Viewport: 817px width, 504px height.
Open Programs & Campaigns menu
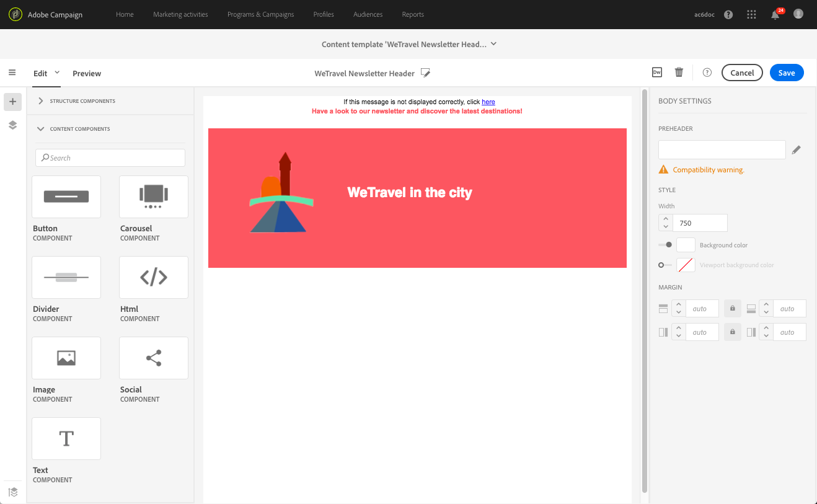click(x=260, y=14)
